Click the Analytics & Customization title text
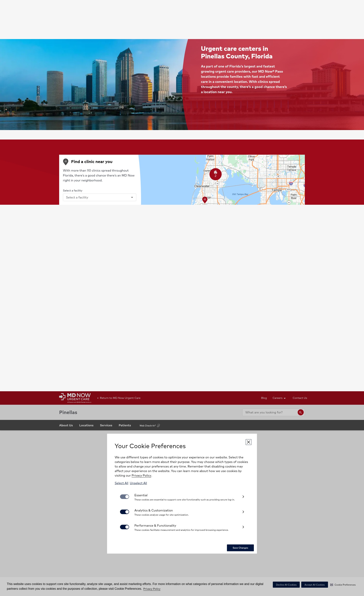Screen dimensions: 364x596 [x=154, y=510]
